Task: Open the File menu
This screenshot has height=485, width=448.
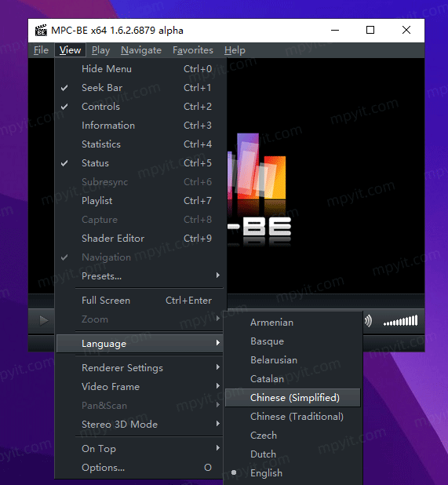Action: (41, 50)
